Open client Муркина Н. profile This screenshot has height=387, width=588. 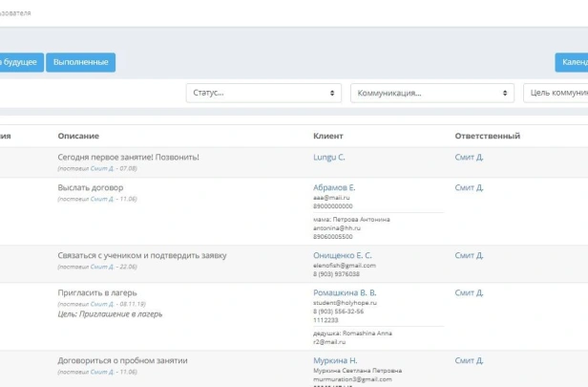coord(333,360)
